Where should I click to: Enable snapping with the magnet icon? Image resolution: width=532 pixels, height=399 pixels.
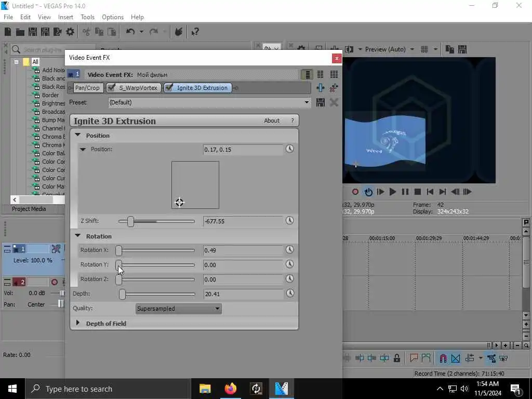(443, 358)
